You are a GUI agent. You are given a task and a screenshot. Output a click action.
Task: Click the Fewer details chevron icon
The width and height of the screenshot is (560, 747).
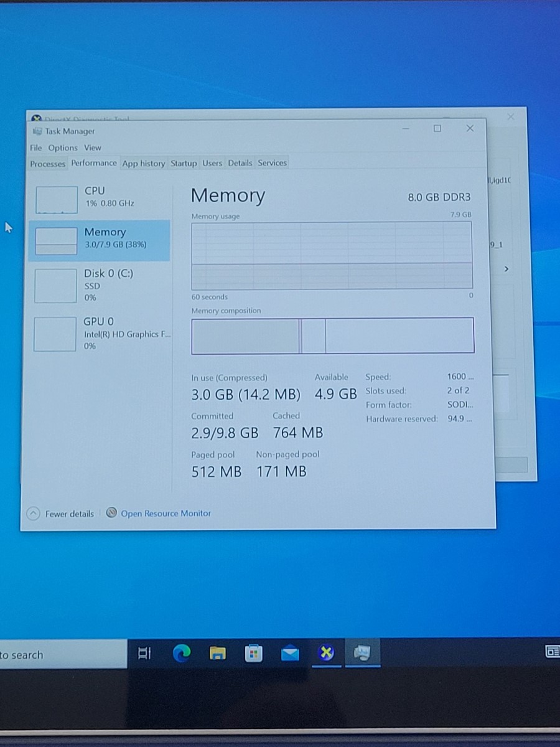click(34, 514)
